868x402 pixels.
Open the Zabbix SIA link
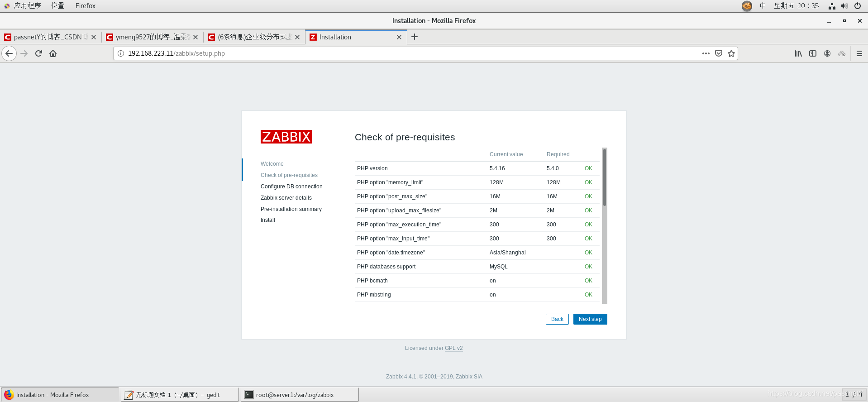469,377
